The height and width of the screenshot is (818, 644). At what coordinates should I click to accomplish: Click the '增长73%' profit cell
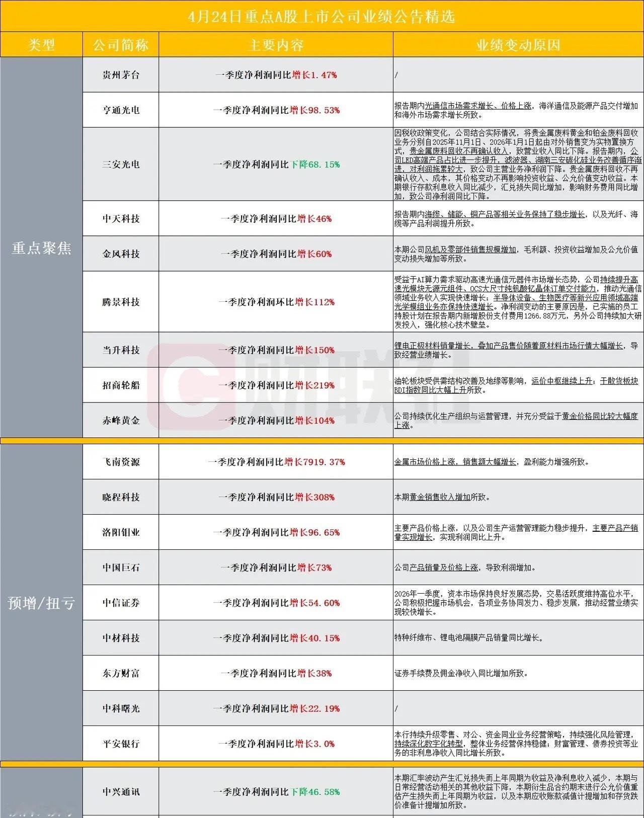tap(276, 567)
